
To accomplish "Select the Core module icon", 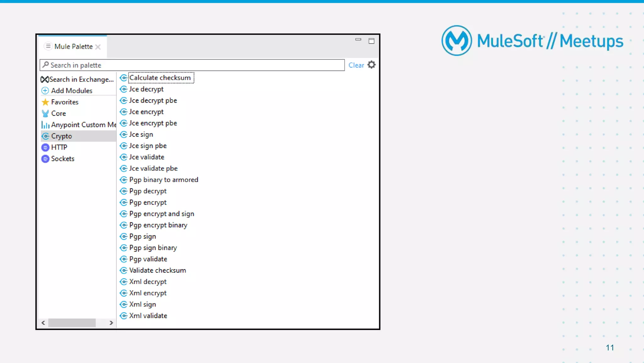I will [x=45, y=113].
